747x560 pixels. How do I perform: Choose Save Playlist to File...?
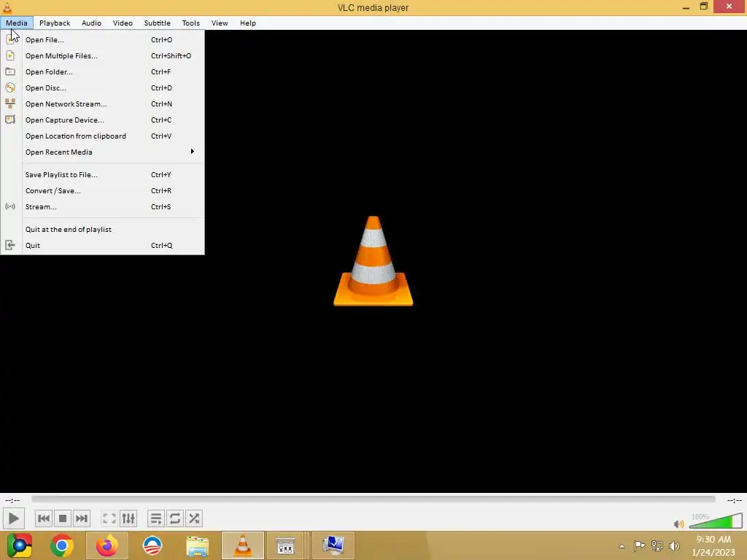(102, 175)
